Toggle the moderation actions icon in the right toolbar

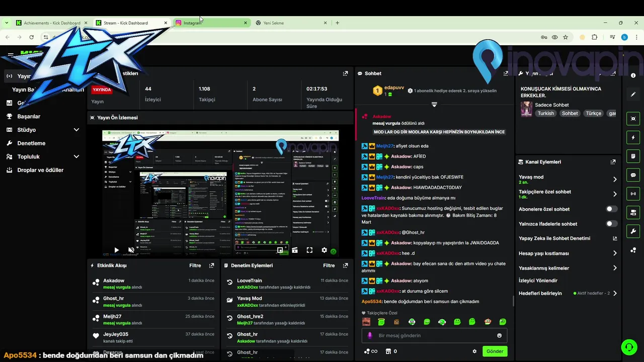tap(633, 156)
